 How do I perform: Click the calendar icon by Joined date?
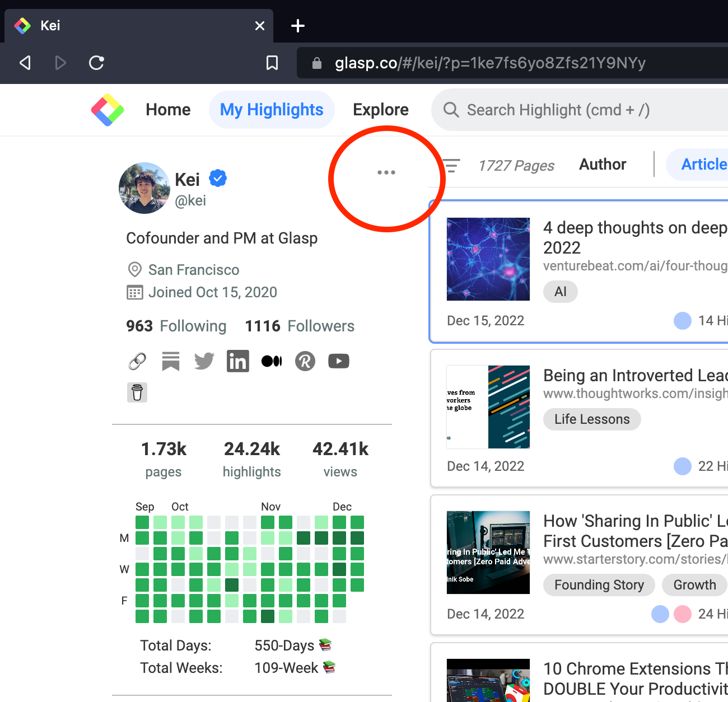pyautogui.click(x=135, y=292)
